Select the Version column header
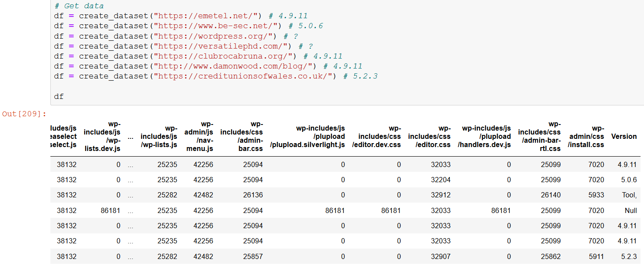 [x=624, y=136]
